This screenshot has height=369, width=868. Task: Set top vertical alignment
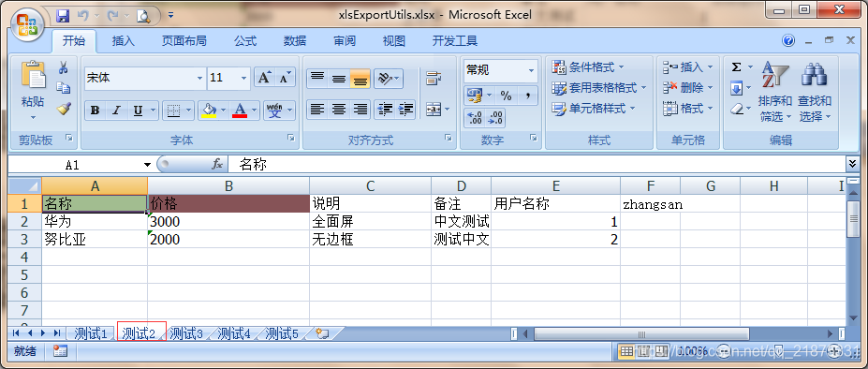317,78
